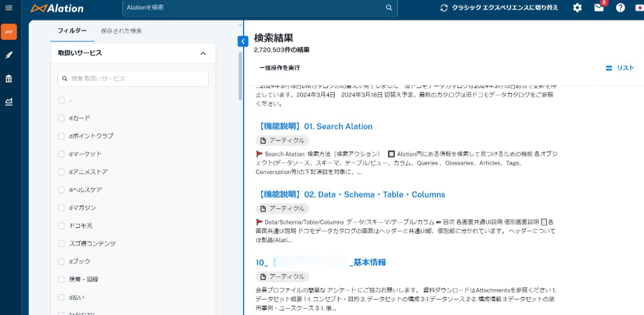Collapse the 取扱いサービス section chevron
This screenshot has width=644, height=315.
pyautogui.click(x=203, y=53)
